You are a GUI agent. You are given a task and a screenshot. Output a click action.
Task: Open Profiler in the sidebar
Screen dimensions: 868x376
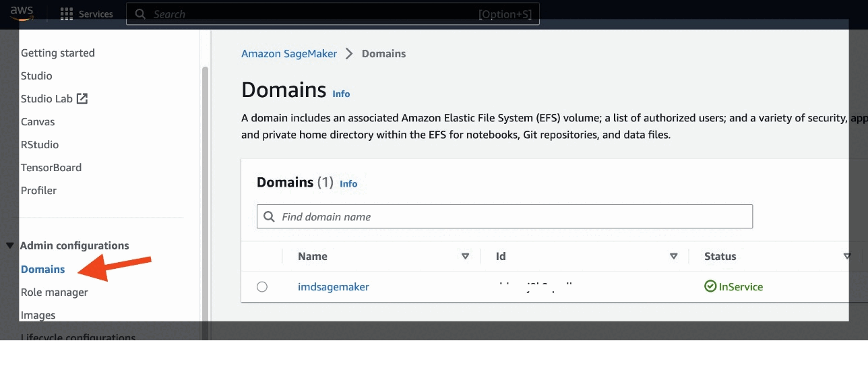[39, 191]
